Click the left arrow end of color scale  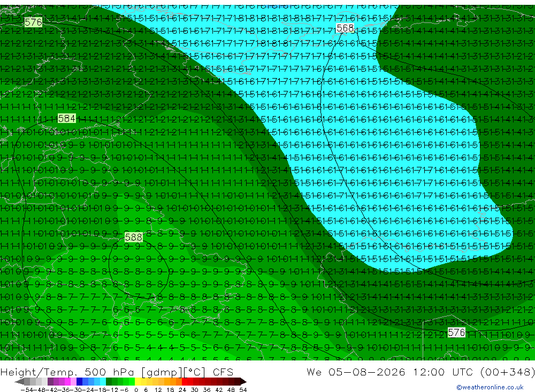click(x=19, y=382)
